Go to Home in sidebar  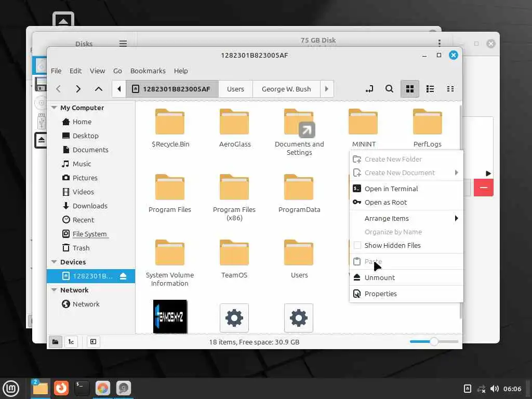82,122
